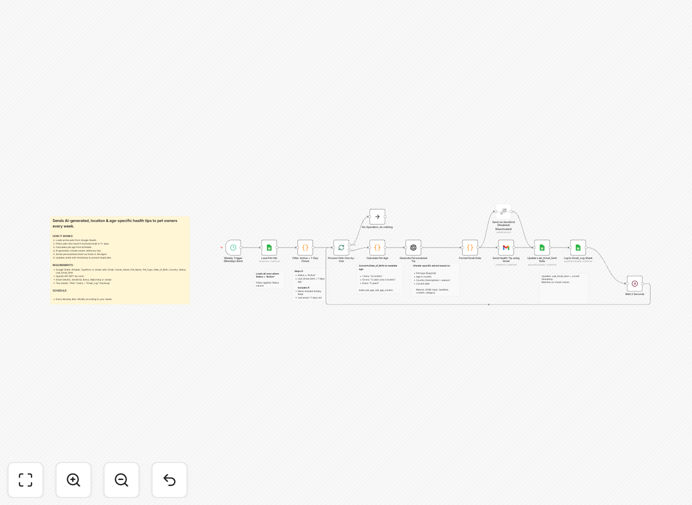
Task: Open the Log to Email_Log Sheet node
Action: [578, 248]
